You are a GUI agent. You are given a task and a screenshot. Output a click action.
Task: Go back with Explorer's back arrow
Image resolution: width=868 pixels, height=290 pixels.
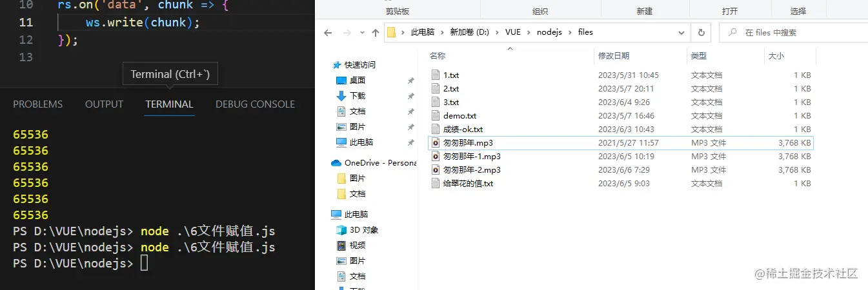pos(328,33)
